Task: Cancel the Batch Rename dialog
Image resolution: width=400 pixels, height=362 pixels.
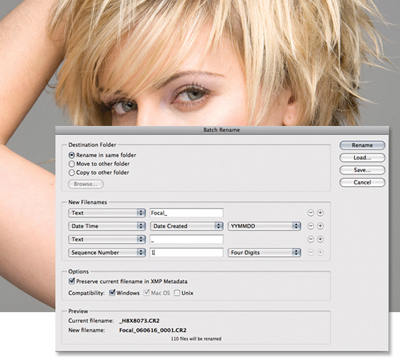Action: (x=362, y=182)
